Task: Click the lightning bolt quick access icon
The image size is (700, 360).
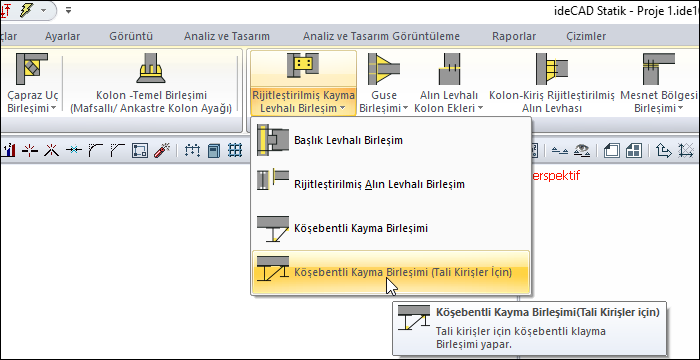Action: [26, 10]
